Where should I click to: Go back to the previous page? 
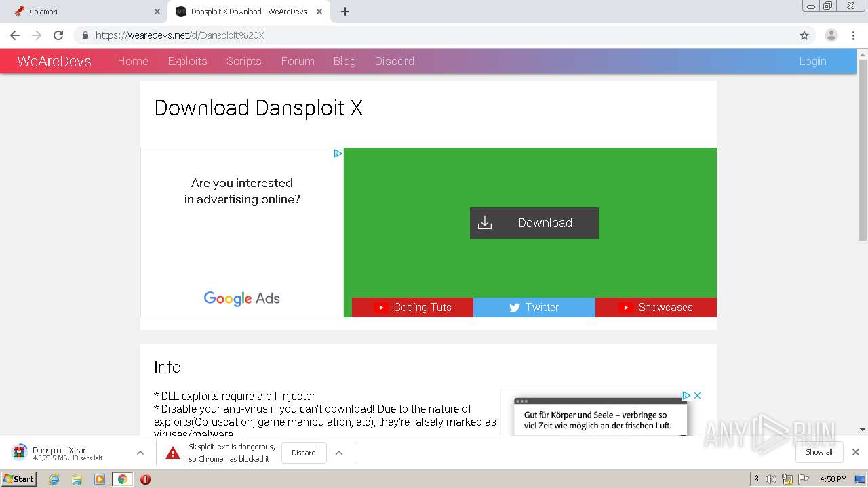pos(15,35)
